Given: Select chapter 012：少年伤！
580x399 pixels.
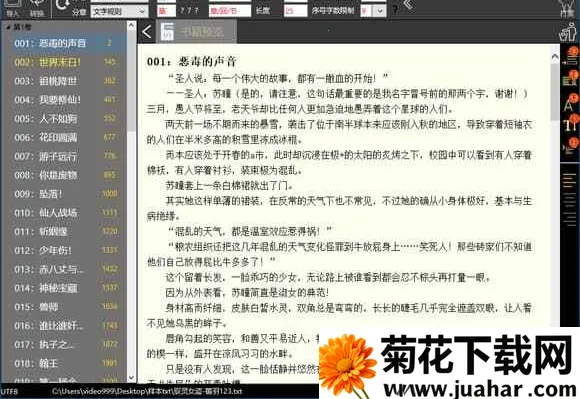Looking at the screenshot, I should [64, 250].
